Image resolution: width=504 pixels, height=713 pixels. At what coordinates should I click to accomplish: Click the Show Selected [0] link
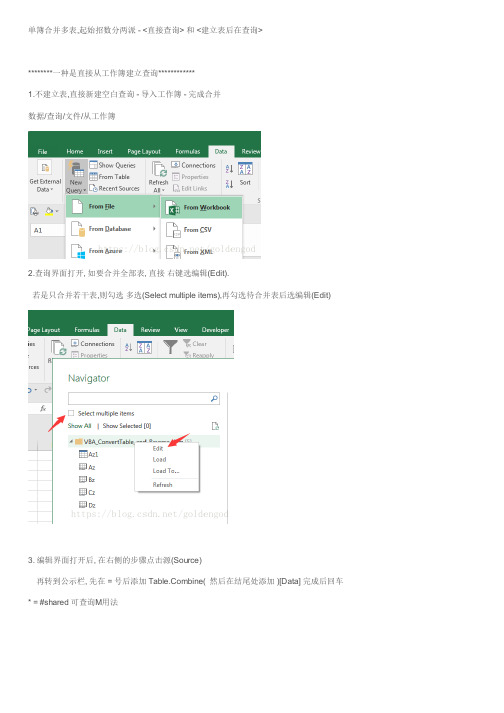[x=127, y=426]
